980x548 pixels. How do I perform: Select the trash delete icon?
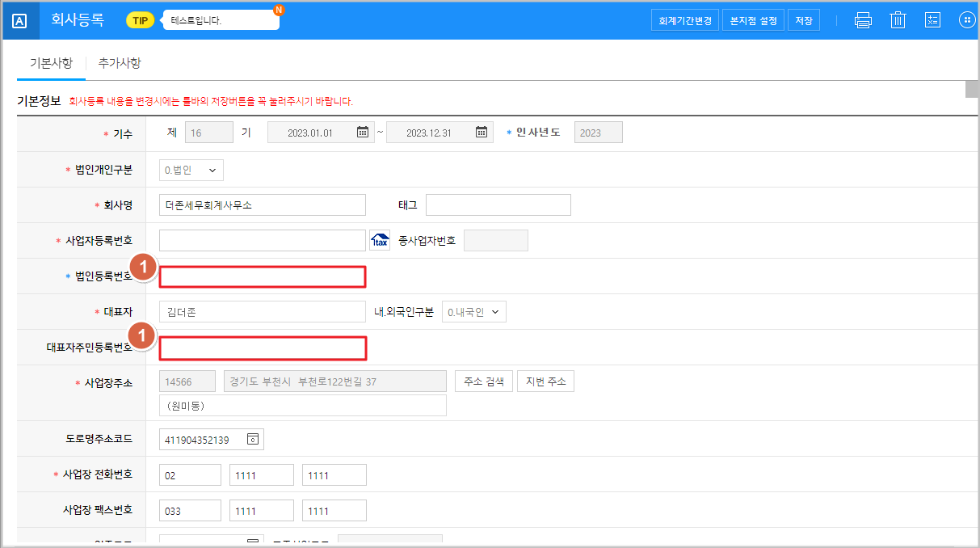click(x=898, y=19)
